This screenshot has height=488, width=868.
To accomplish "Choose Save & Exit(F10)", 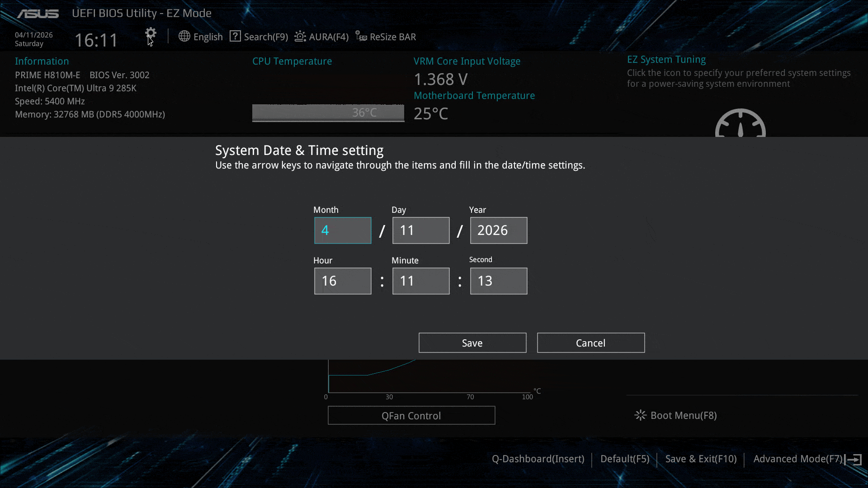I will pyautogui.click(x=701, y=459).
